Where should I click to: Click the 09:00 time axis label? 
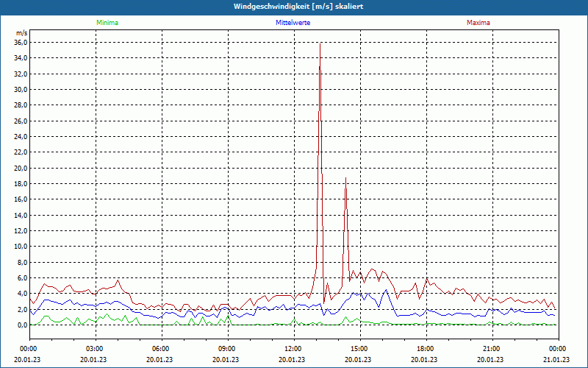[x=228, y=349]
